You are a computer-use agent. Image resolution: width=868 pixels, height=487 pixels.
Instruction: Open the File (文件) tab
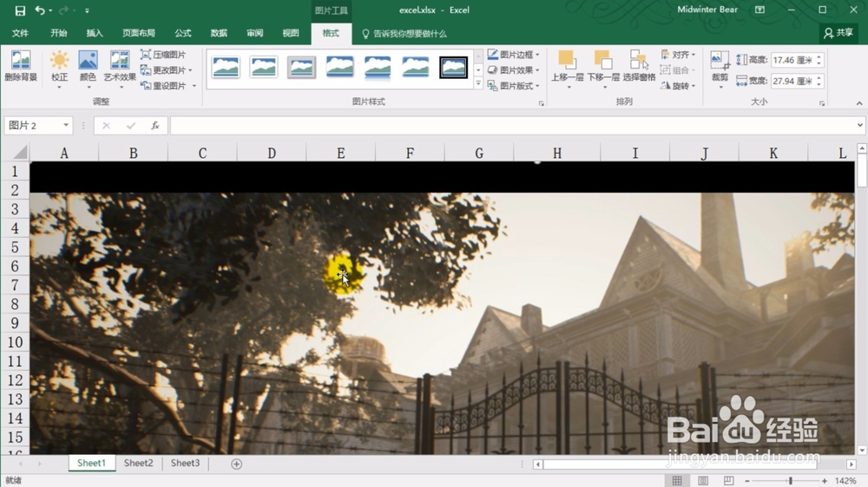tap(20, 33)
